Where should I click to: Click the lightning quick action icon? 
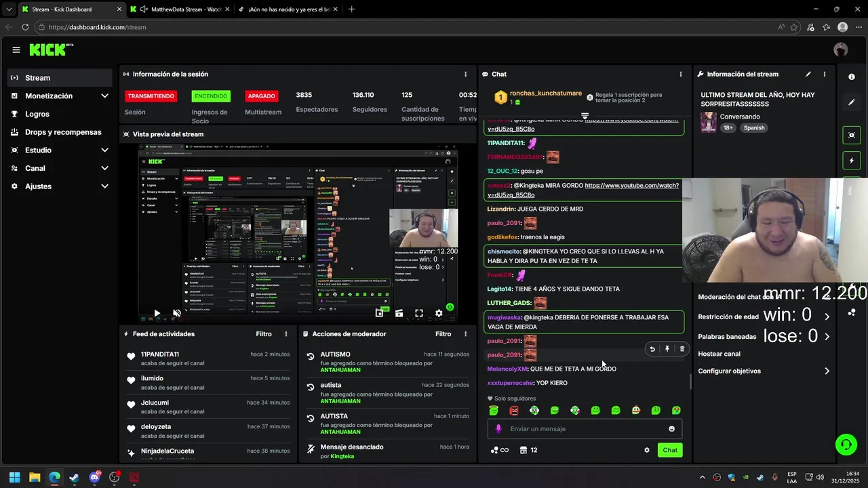pos(852,161)
